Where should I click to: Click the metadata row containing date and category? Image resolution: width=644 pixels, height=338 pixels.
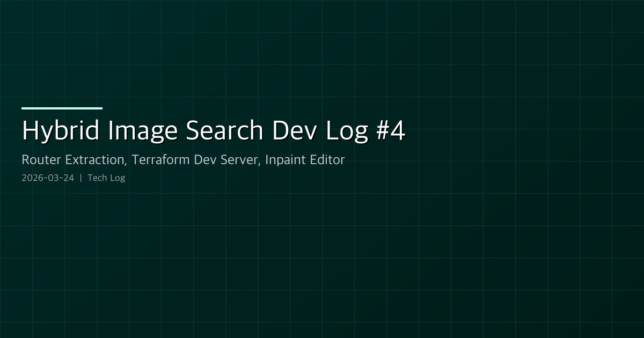(x=73, y=178)
